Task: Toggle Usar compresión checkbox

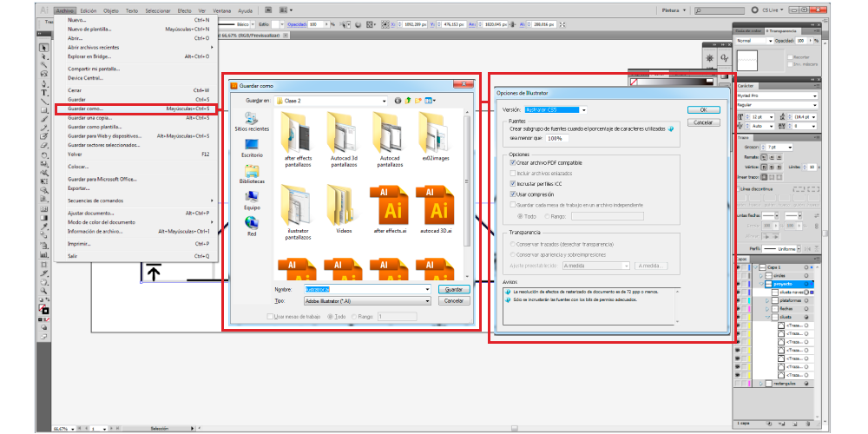Action: click(x=513, y=194)
